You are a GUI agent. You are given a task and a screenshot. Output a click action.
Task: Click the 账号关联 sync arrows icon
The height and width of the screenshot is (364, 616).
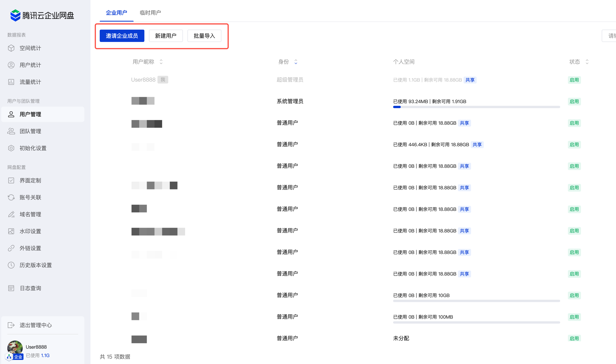coord(11,197)
